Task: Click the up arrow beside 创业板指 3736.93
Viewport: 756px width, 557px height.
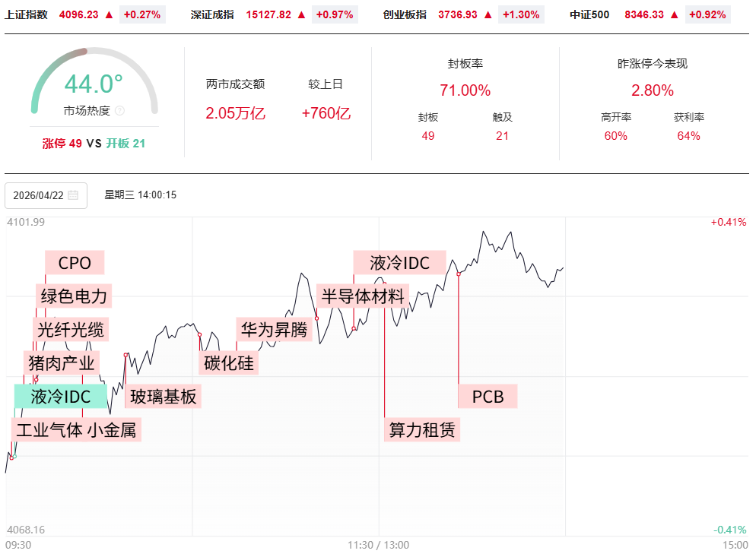Action: (488, 14)
